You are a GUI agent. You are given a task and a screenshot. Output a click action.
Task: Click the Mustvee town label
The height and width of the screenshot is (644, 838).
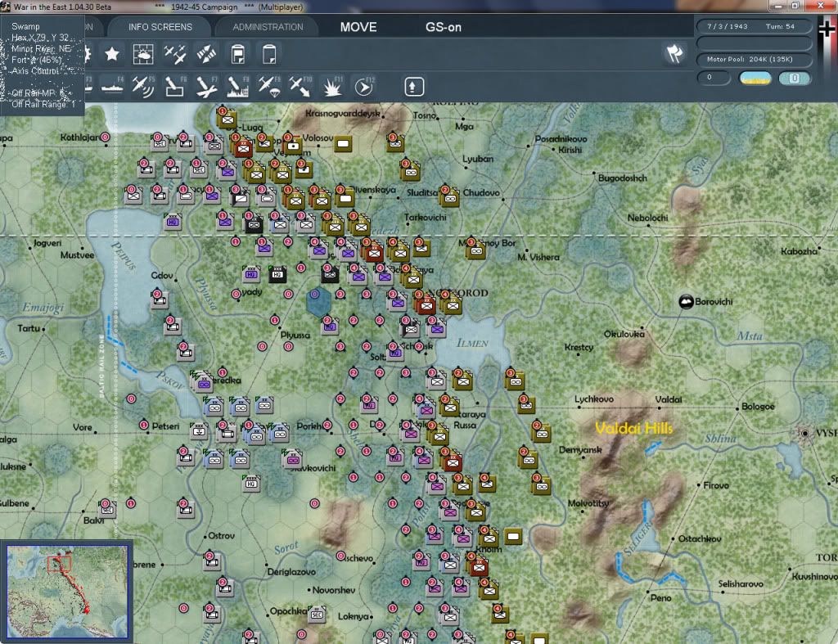click(x=77, y=255)
